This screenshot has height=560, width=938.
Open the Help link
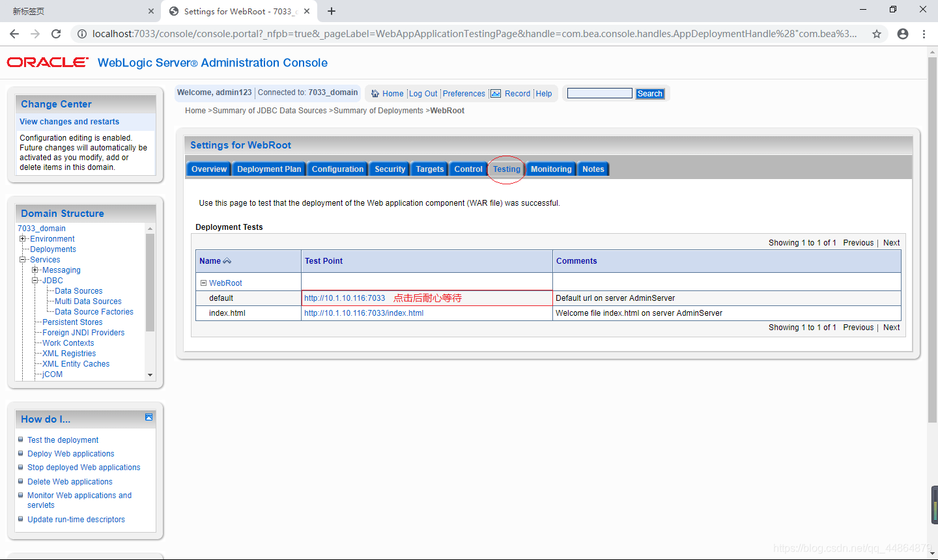pyautogui.click(x=544, y=94)
